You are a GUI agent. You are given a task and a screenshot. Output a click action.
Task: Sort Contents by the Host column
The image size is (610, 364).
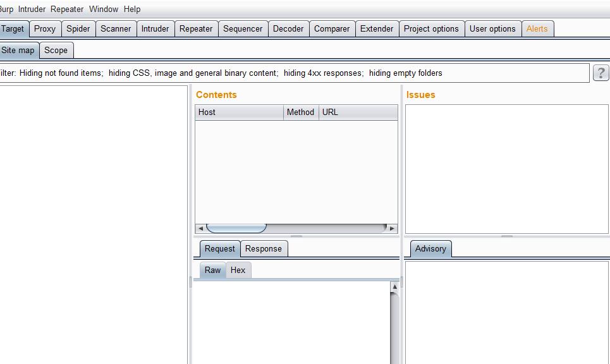[x=239, y=112]
